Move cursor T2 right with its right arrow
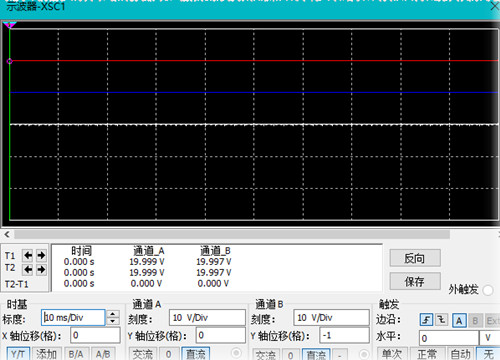Image resolution: width=500 pixels, height=360 pixels. tap(41, 269)
